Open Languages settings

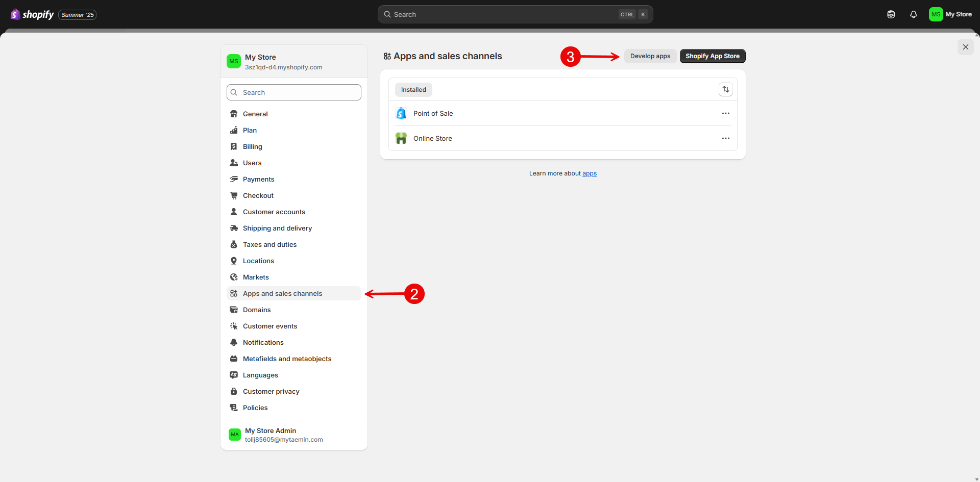pyautogui.click(x=294, y=375)
